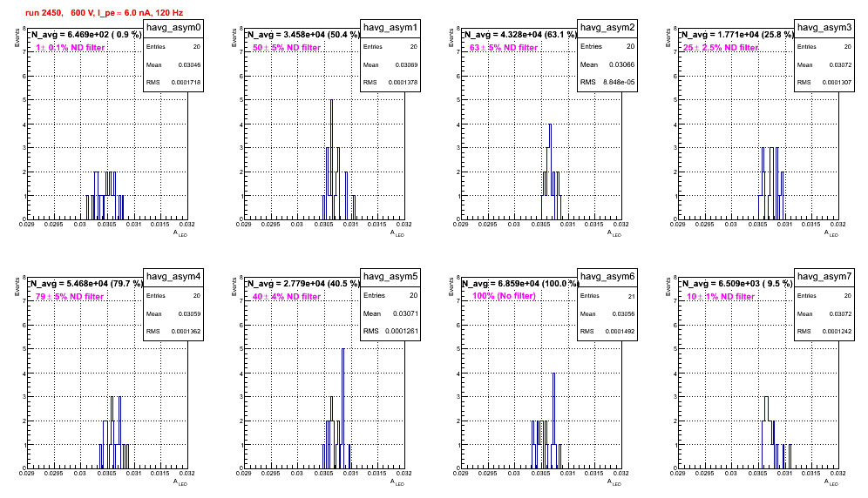Viewport: 868px width, 498px height.
Task: Select the magenta 1± 0.1% ND filter text
Action: pos(71,48)
